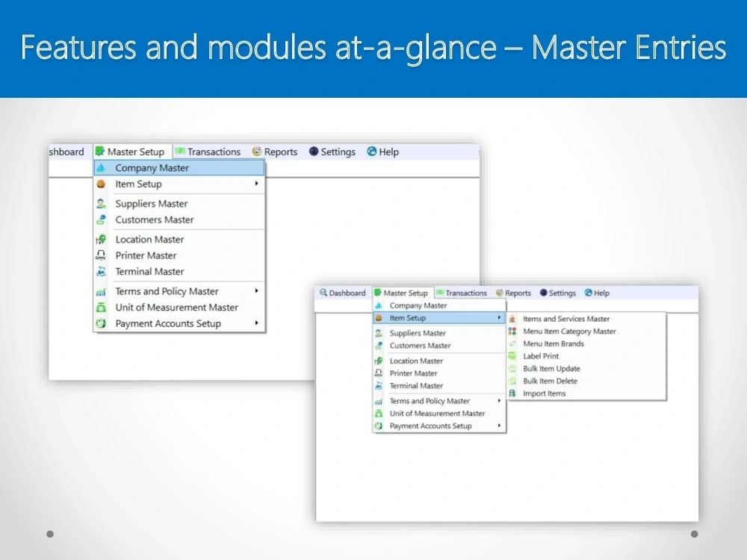Click Transactions icon in left window menubar
This screenshot has width=747, height=560.
(180, 152)
